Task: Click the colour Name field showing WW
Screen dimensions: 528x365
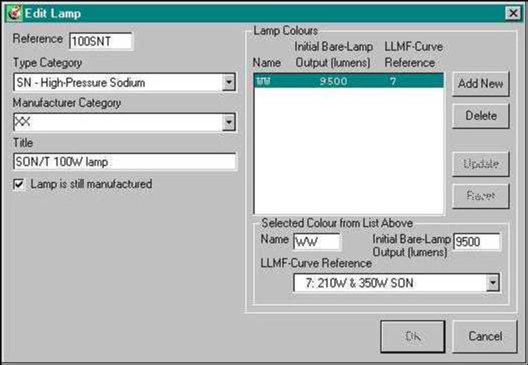Action: [317, 241]
